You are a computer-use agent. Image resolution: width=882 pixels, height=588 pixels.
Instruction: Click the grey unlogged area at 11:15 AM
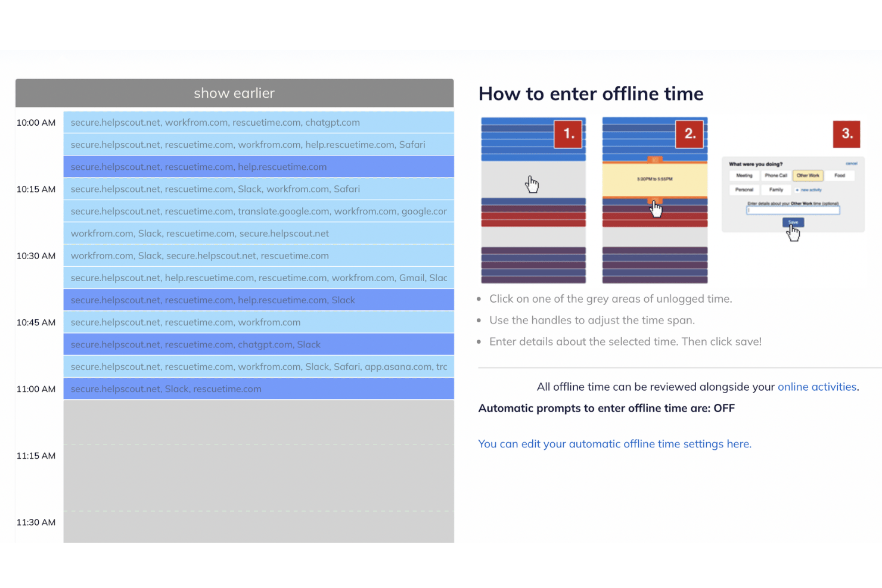click(x=259, y=471)
